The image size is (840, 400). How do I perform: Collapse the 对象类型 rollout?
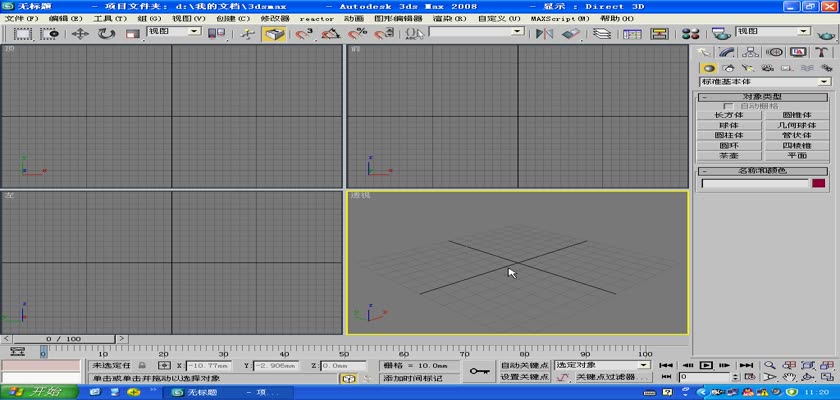pos(762,97)
